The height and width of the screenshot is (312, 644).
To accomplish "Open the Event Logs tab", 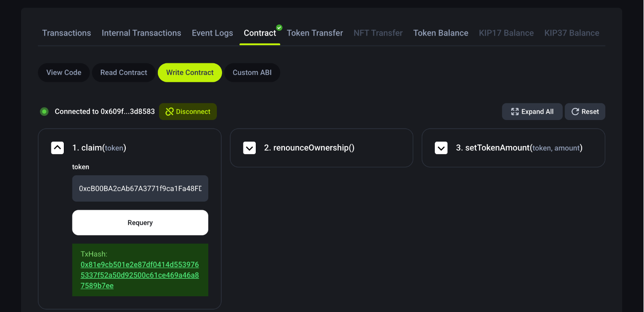I will tap(213, 33).
